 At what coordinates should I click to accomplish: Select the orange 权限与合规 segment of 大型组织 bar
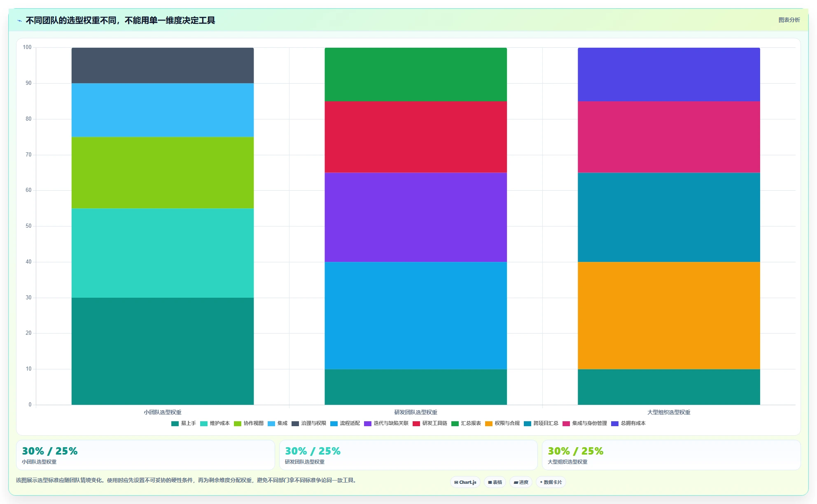click(669, 315)
